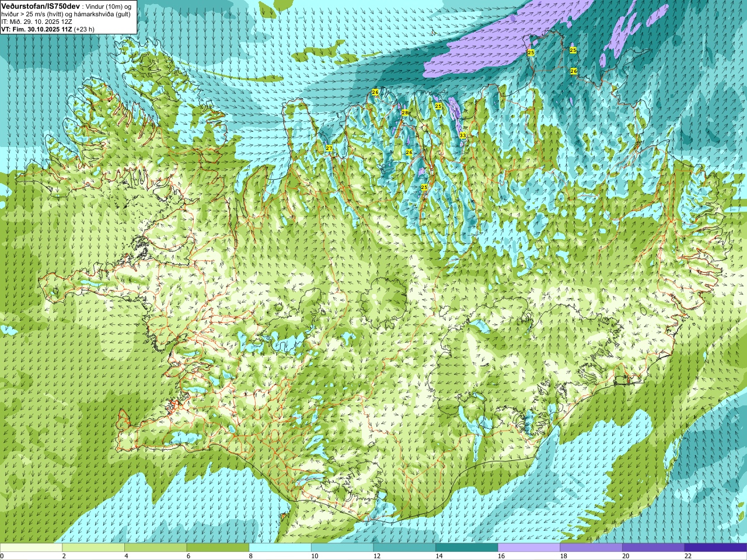Click the legend scale number 6

(x=189, y=556)
